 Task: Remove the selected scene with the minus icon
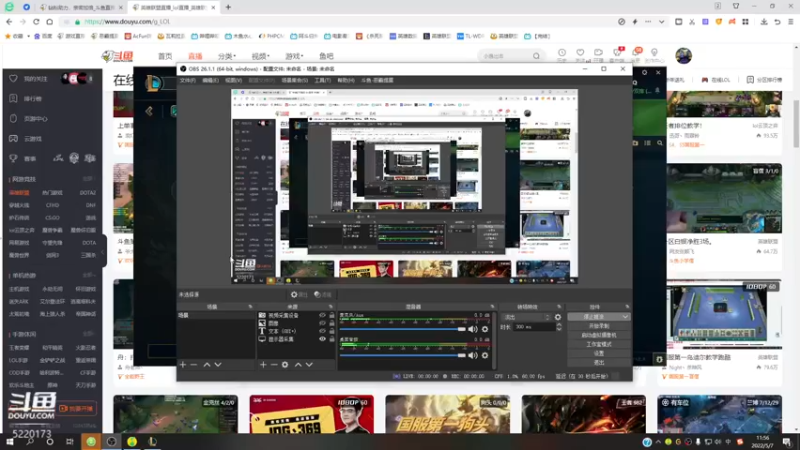(194, 365)
